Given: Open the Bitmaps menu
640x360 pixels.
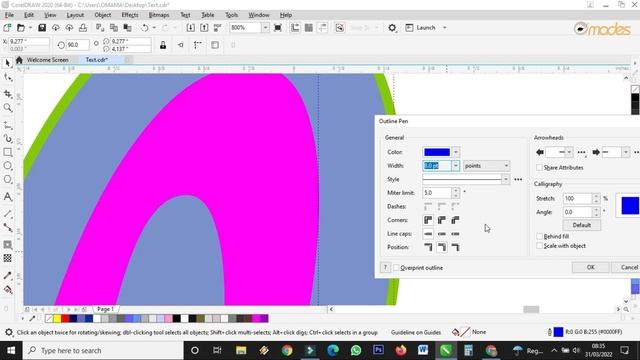Looking at the screenshot, I should tap(159, 15).
